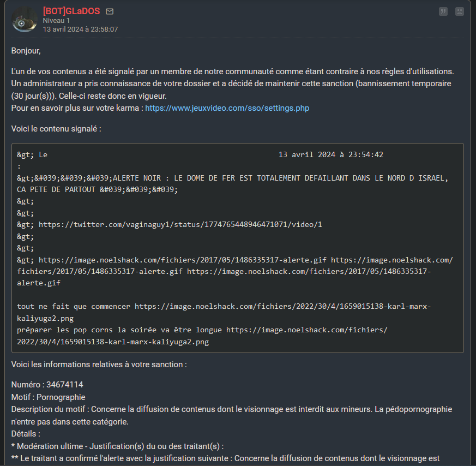Click the 'Motif : Pornographie' line
The image size is (476, 466).
pos(48,397)
